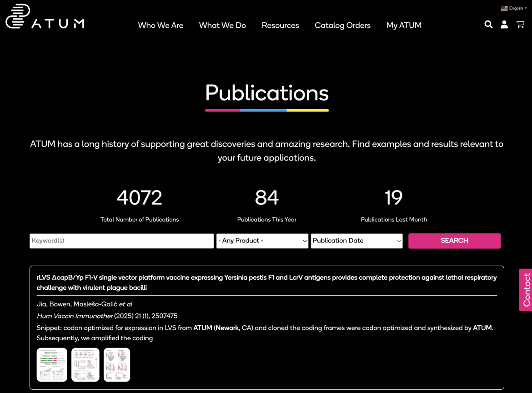The image size is (532, 393).
Task: Open the third publication figure thumbnail
Action: pos(117,365)
